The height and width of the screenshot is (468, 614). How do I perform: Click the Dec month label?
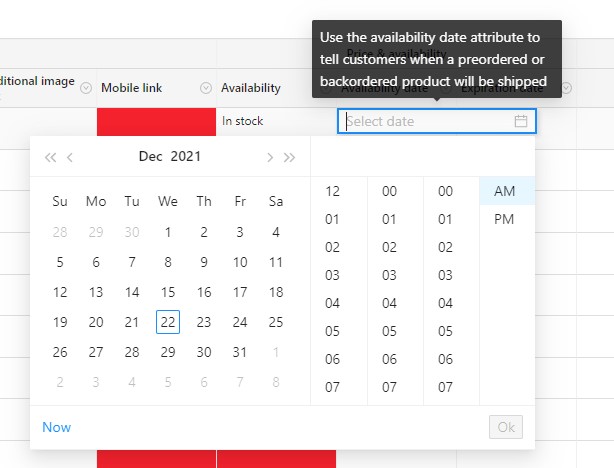[x=151, y=156]
